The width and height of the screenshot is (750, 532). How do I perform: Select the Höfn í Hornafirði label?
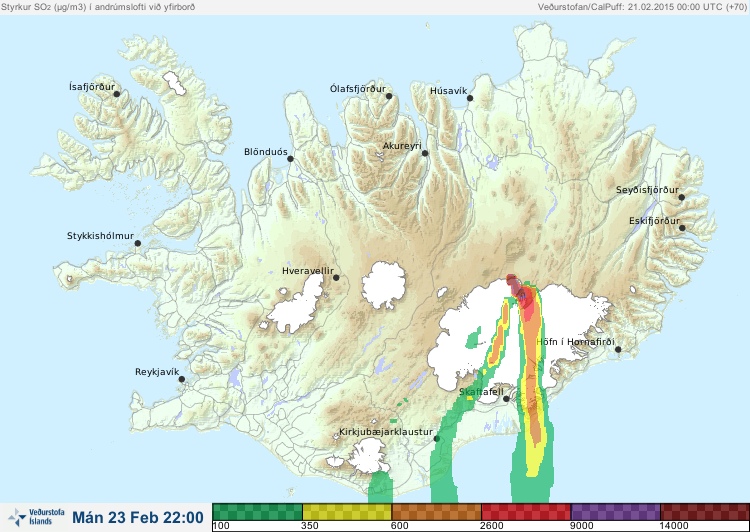(x=575, y=342)
